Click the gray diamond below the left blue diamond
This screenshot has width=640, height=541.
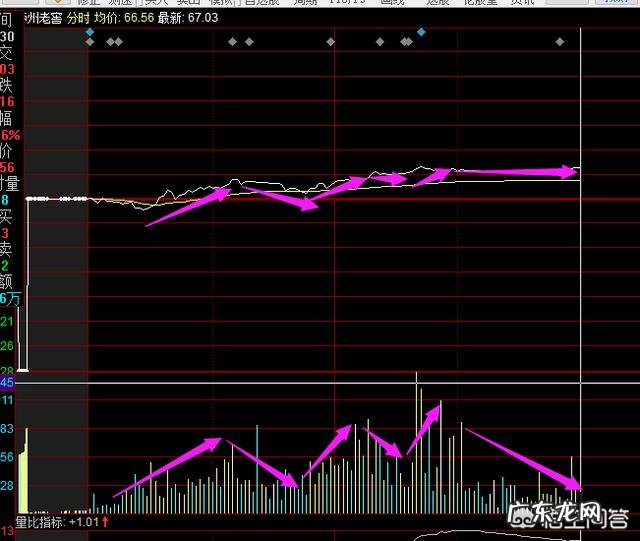pos(90,42)
